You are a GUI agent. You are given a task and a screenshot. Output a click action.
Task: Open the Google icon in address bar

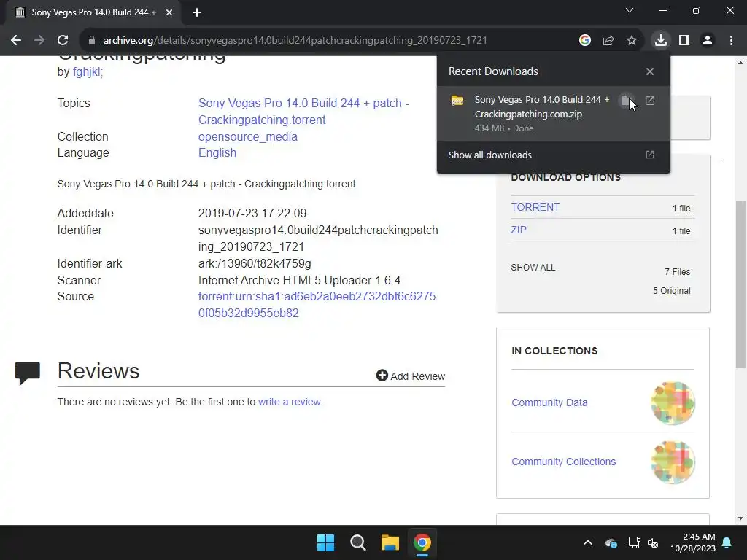(x=585, y=41)
